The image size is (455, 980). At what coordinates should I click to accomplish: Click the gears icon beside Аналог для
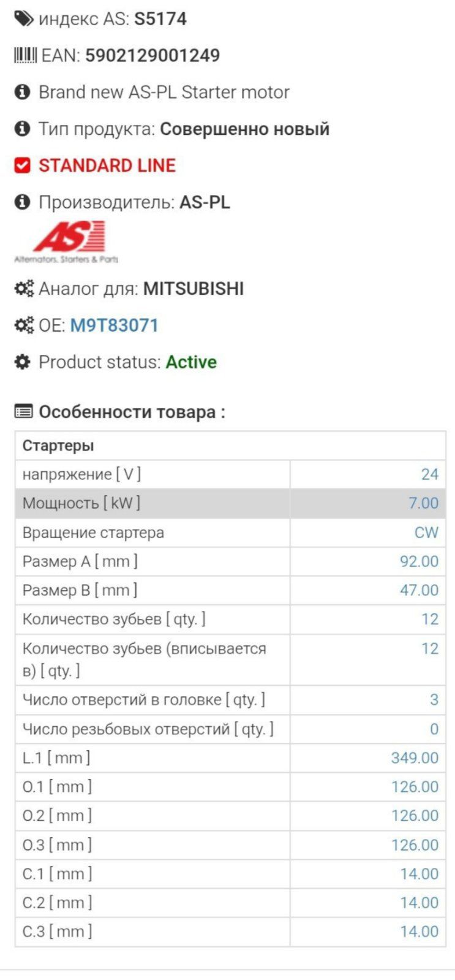24,289
